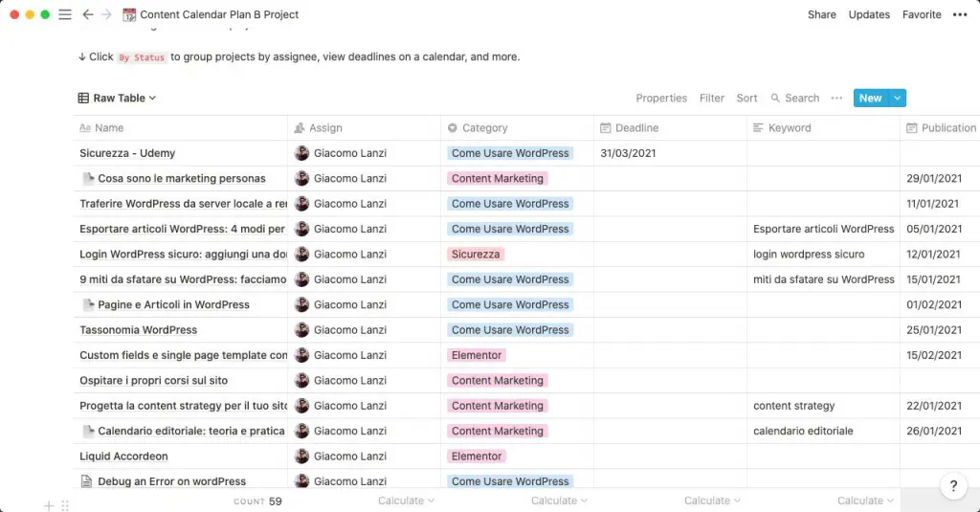Viewport: 980px width, 512px height.
Task: Open the Sort menu
Action: [x=746, y=99]
